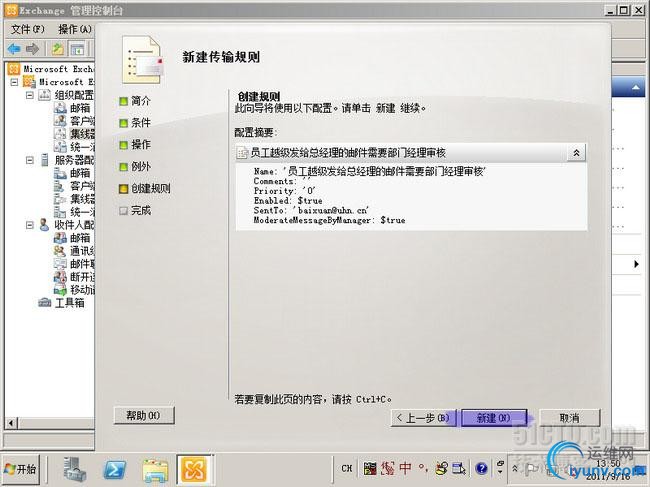The width and height of the screenshot is (650, 487).
Task: Select 通讯组 icon under 收件人配置
Action: click(60, 251)
